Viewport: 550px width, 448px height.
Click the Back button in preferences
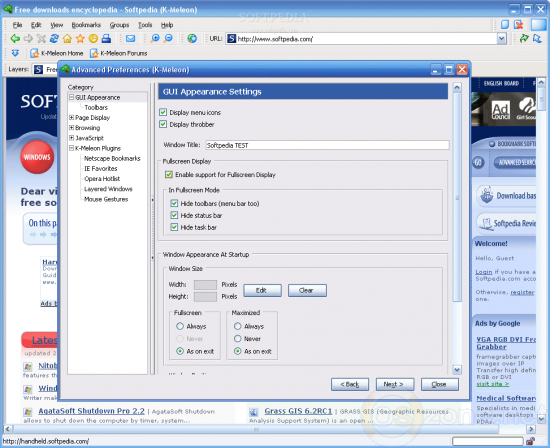click(x=350, y=384)
